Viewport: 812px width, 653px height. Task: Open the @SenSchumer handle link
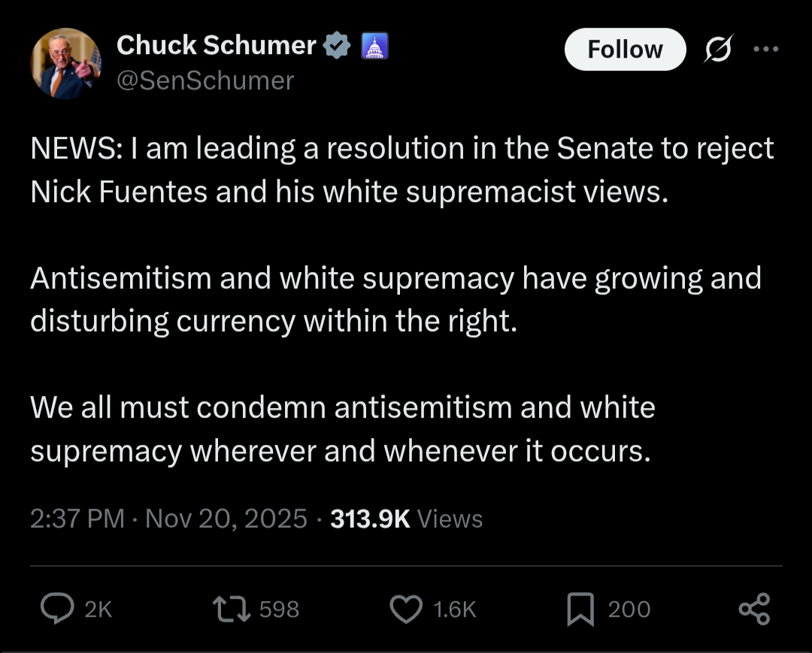point(205,80)
